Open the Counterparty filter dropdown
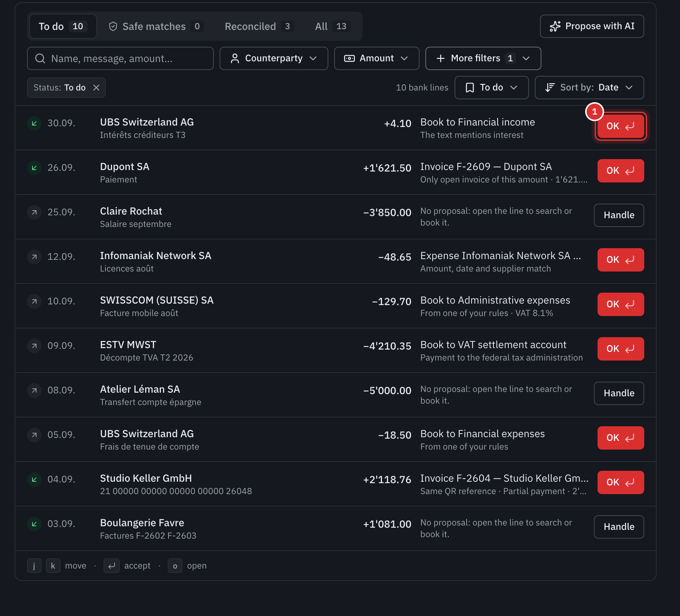 pyautogui.click(x=274, y=58)
